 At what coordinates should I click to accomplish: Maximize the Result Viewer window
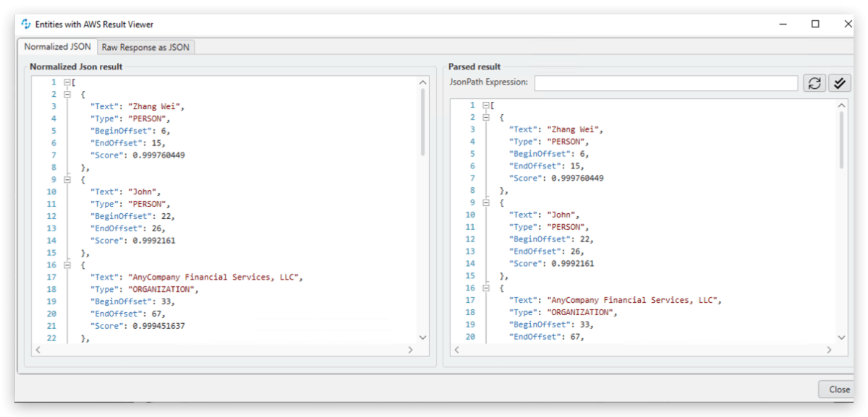tap(815, 24)
